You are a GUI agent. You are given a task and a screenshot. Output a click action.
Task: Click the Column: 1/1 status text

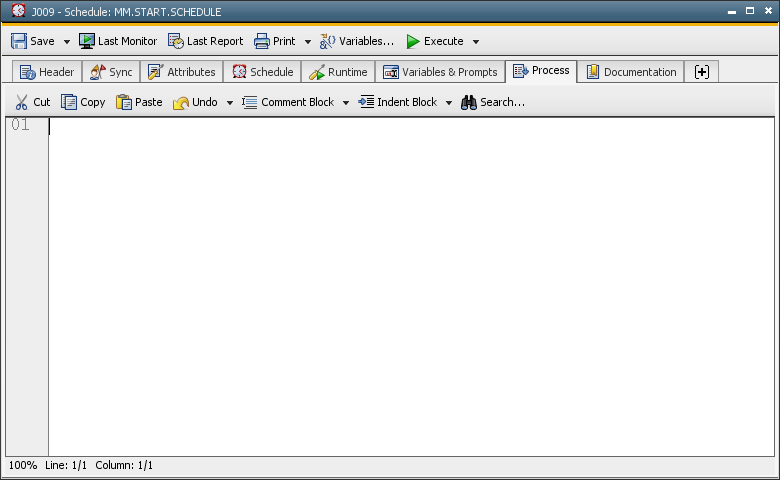[124, 465]
